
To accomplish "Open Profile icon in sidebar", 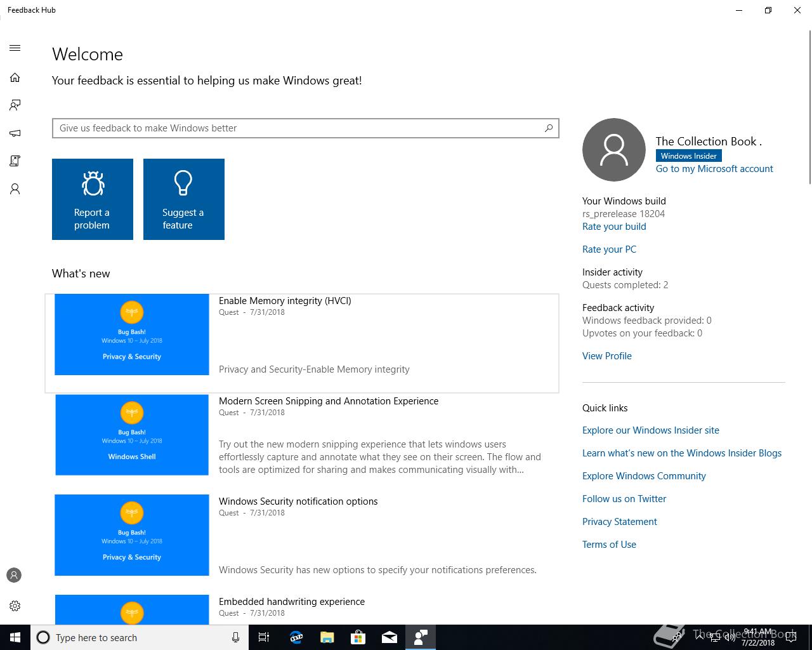I will 15,189.
